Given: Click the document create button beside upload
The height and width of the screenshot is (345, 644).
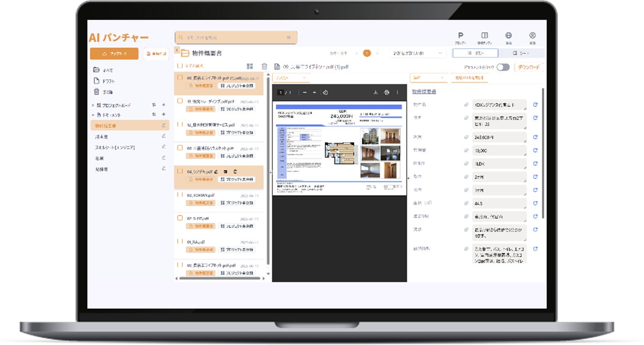Looking at the screenshot, I should point(156,53).
